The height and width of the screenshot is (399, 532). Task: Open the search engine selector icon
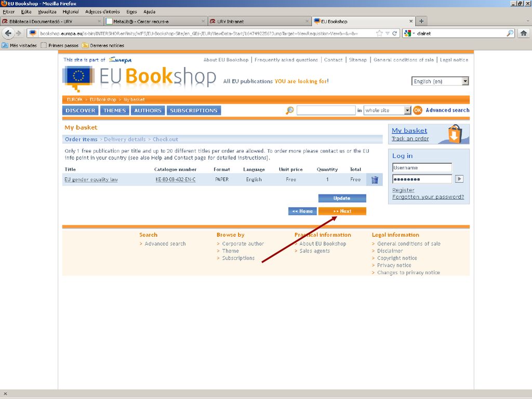point(408,33)
